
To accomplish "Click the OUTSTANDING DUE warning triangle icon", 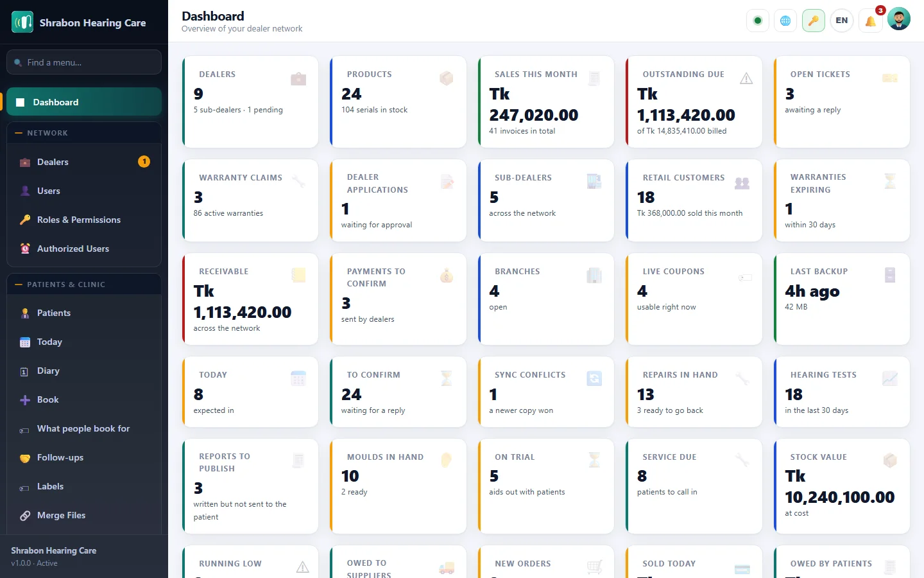I will (x=746, y=78).
